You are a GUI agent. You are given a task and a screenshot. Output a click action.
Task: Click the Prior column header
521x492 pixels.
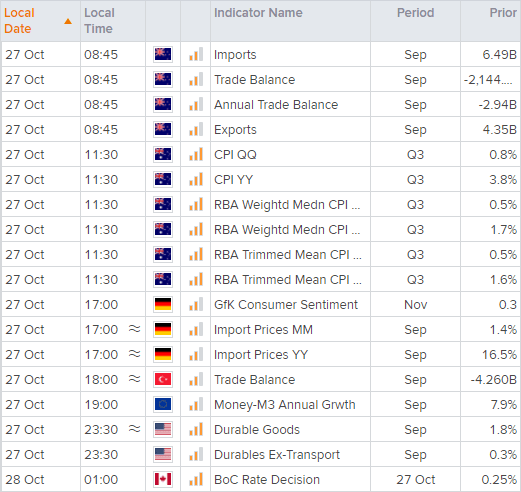click(x=503, y=13)
